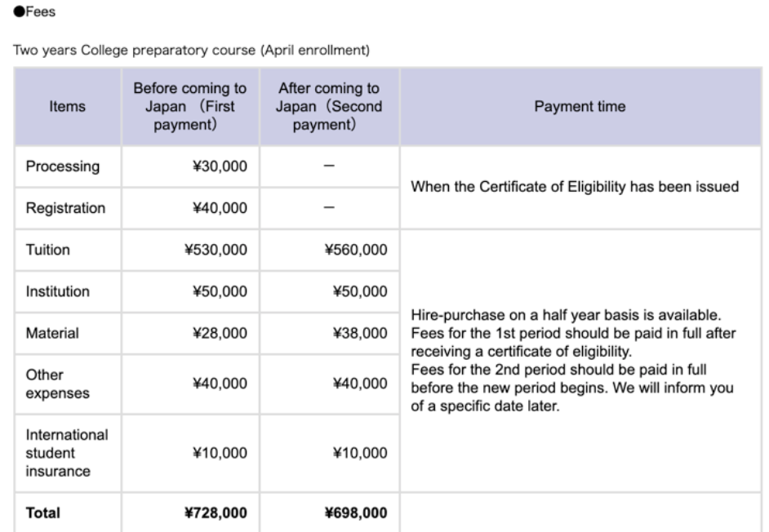769x532 pixels.
Task: Select the Two years College preparatory course caption
Action: click(192, 51)
